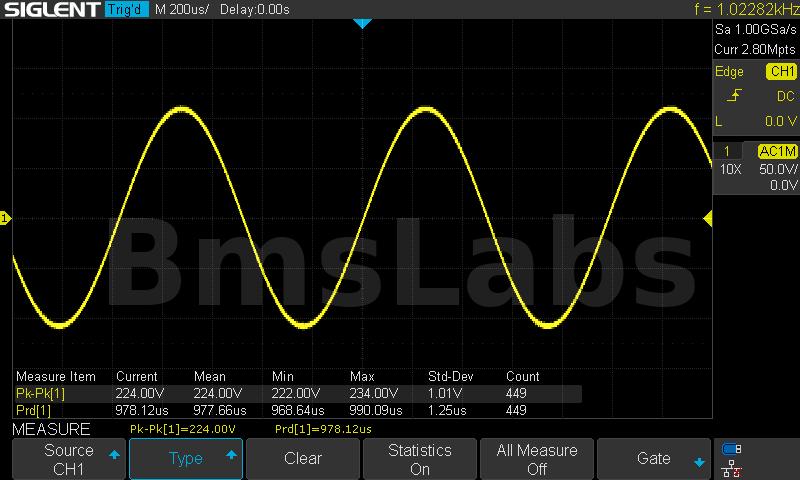Toggle the All Measure Off softkey
Screen dimensions: 800x480
coord(537,459)
